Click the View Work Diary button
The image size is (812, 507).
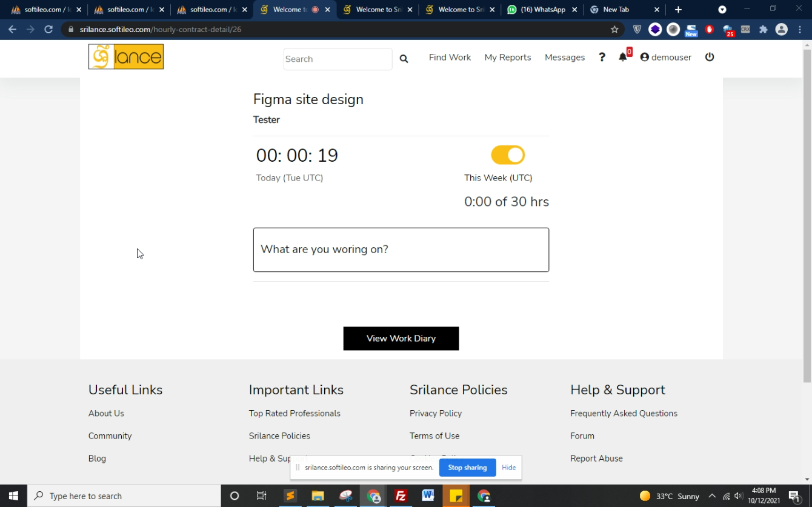401,339
